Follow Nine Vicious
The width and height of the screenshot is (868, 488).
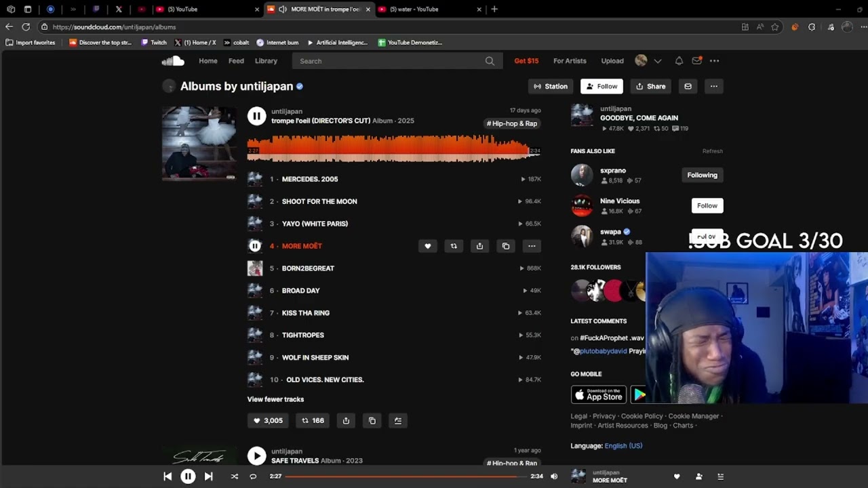coord(707,205)
